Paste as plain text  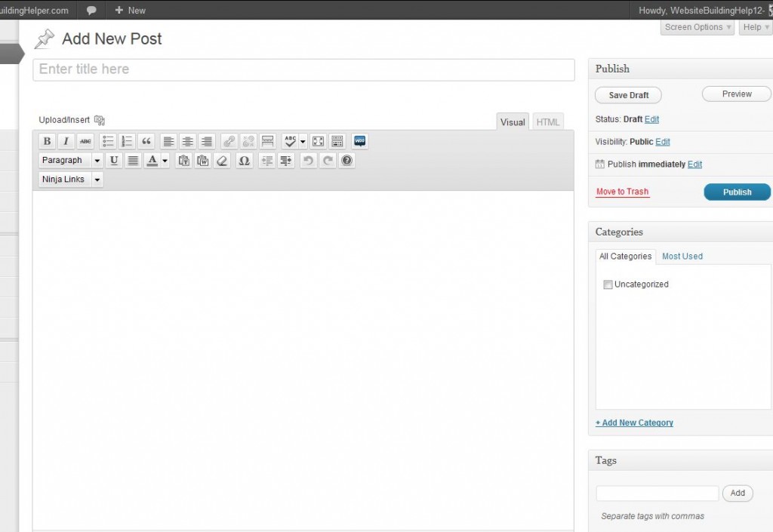click(x=184, y=161)
